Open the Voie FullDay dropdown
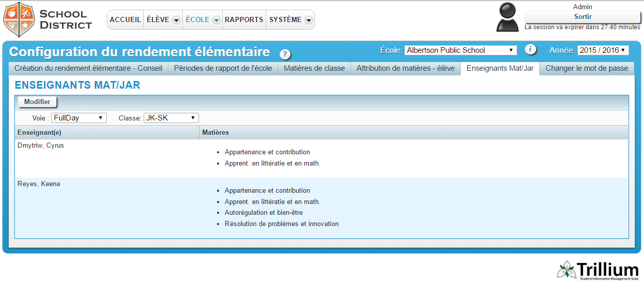The width and height of the screenshot is (644, 283). pyautogui.click(x=79, y=118)
